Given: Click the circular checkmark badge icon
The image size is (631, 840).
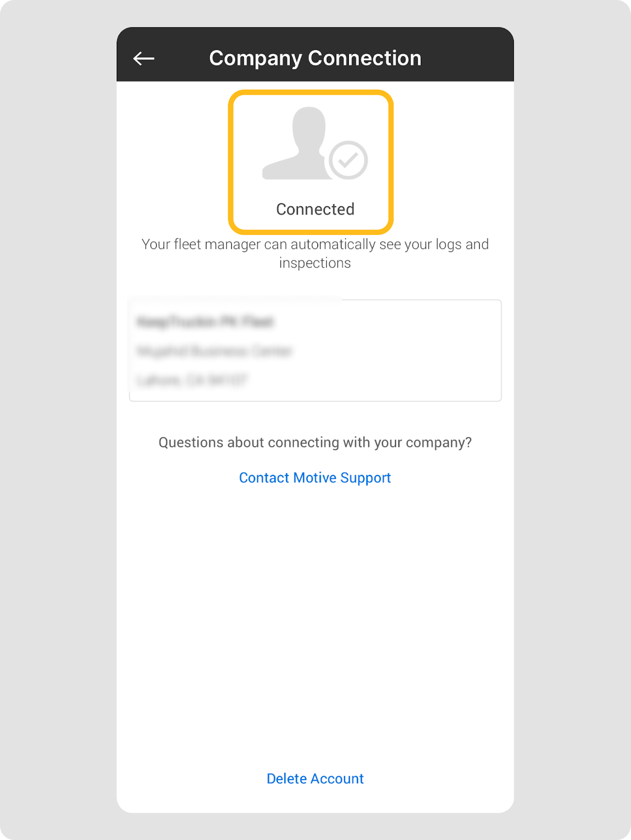Looking at the screenshot, I should coord(348,160).
